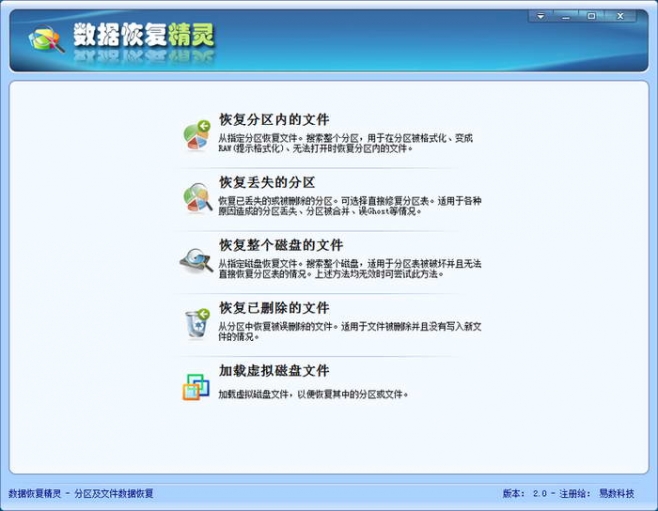
Task: Close the 数据恢复精灵 window
Action: 621,16
